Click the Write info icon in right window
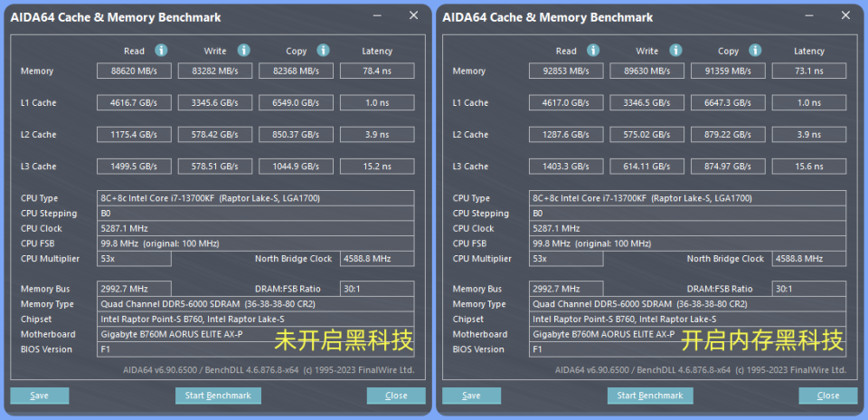Screen dimensions: 868x420 click(x=675, y=51)
